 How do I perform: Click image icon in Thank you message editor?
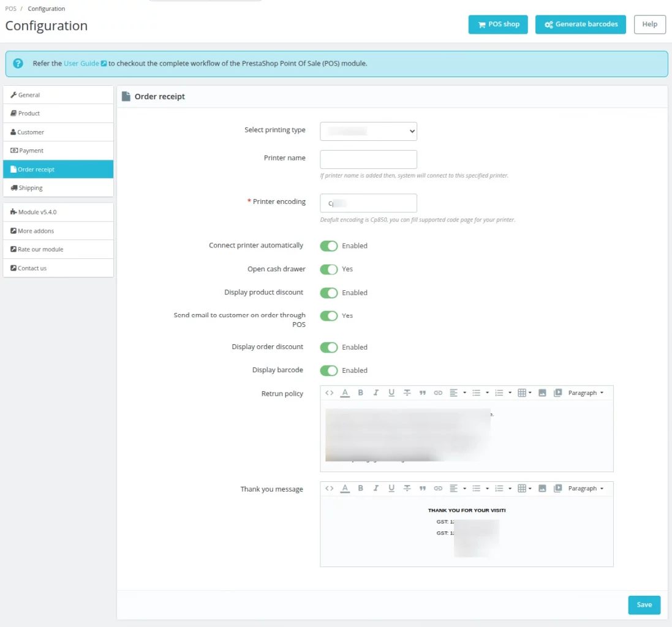coord(542,488)
